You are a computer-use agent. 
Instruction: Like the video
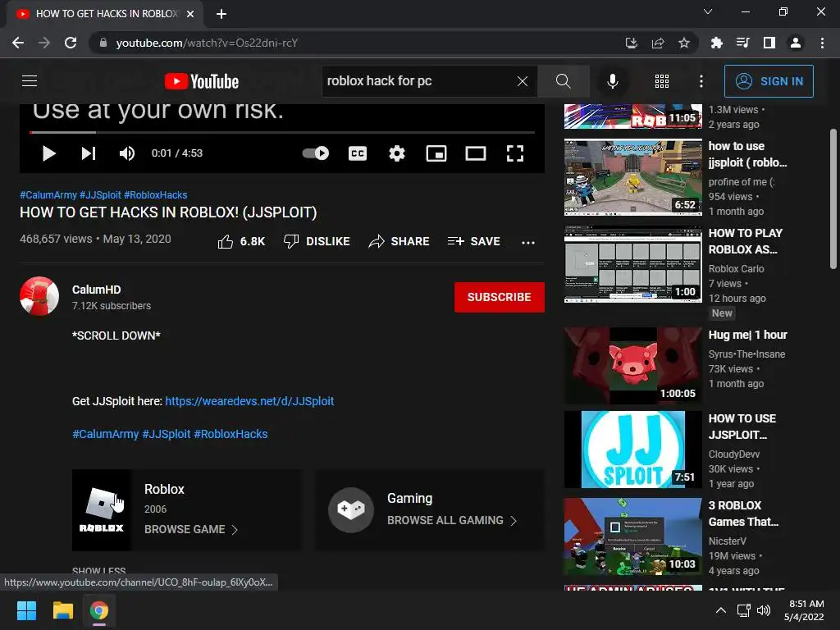point(241,242)
